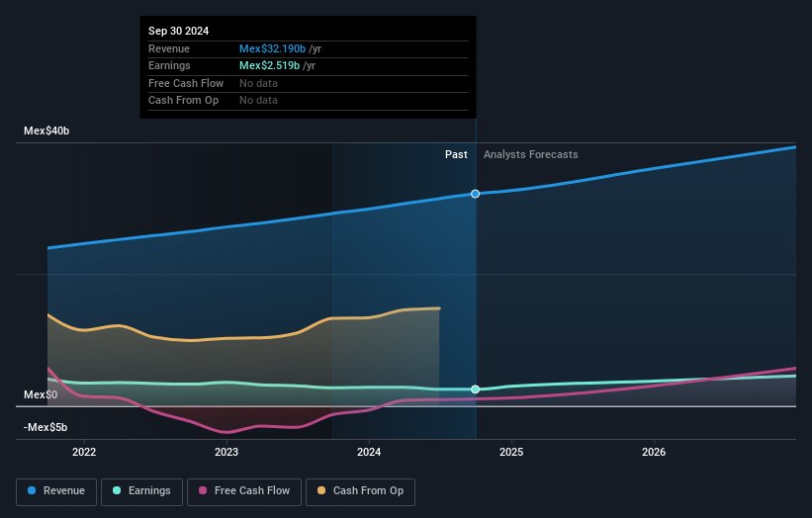Click the Earnings row label in tooltip
812x518 pixels.
(x=169, y=65)
